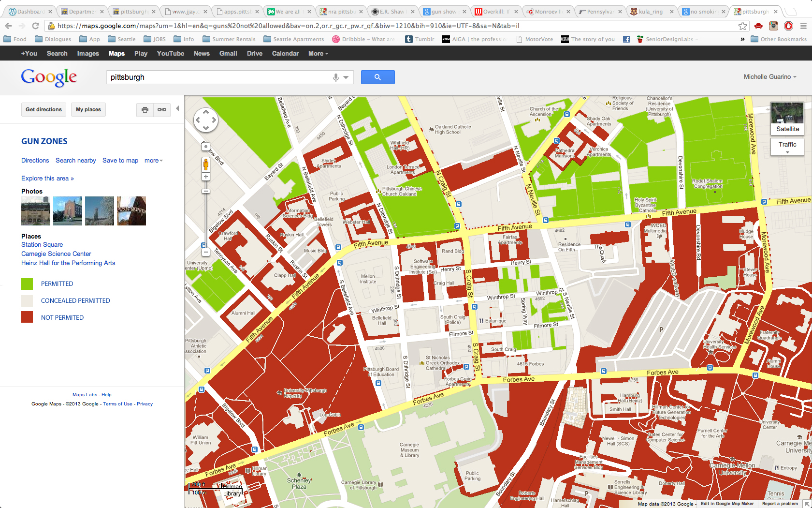Open the Traffic layer dropdown
The width and height of the screenshot is (812, 508).
click(787, 147)
